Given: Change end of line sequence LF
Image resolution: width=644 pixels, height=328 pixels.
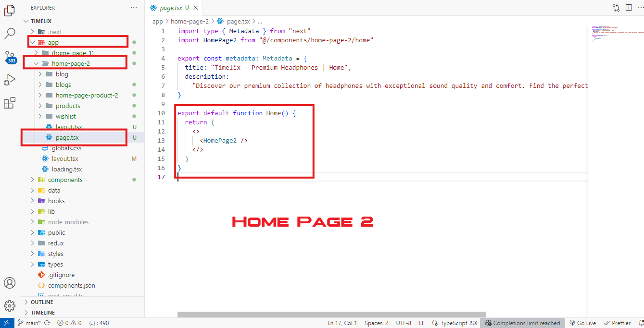Looking at the screenshot, I should [x=422, y=323].
